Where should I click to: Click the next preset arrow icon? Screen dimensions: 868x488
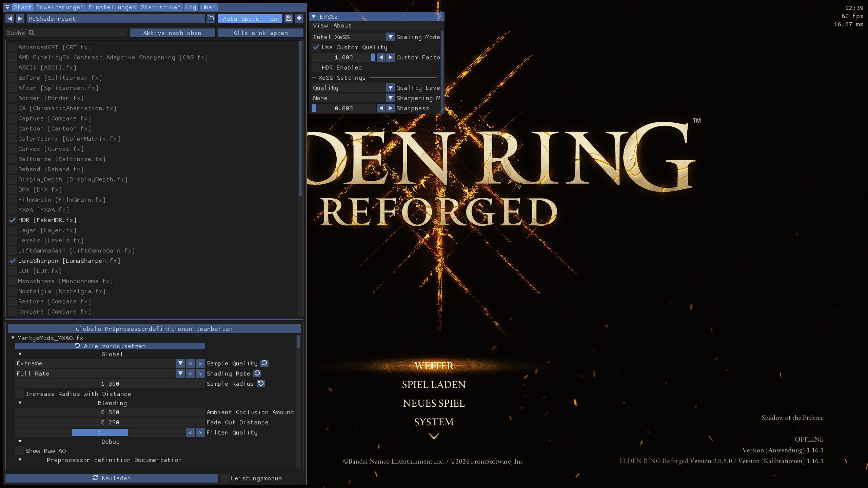(x=20, y=19)
